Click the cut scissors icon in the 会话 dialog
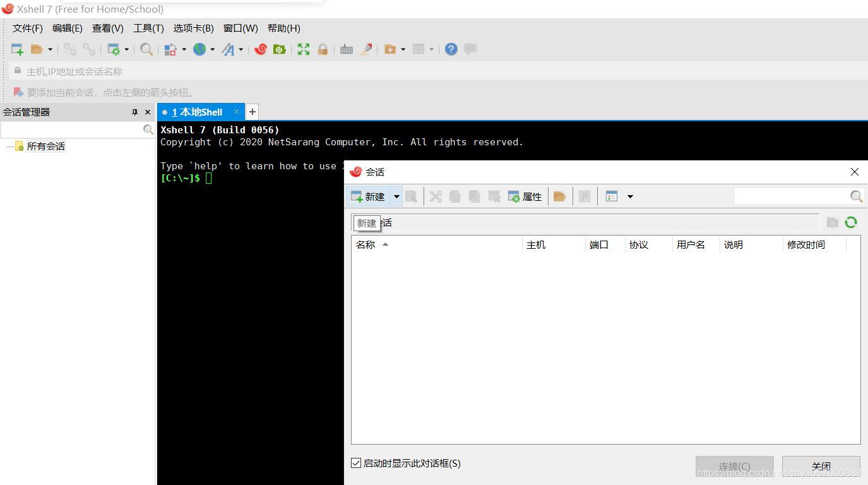This screenshot has width=868, height=485. [436, 196]
